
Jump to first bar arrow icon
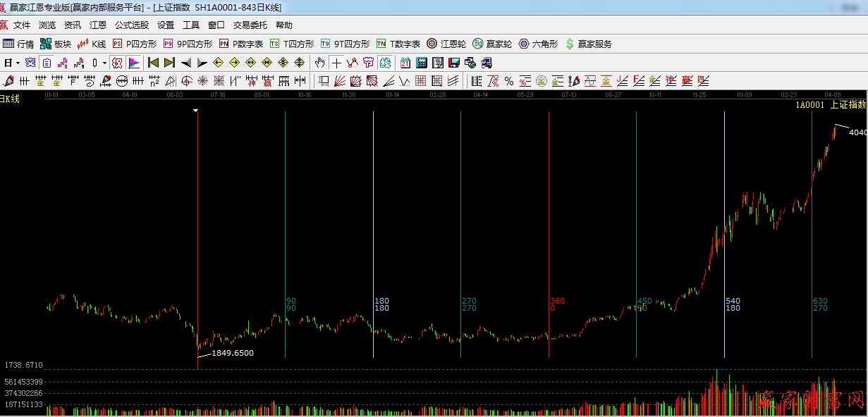[x=152, y=63]
